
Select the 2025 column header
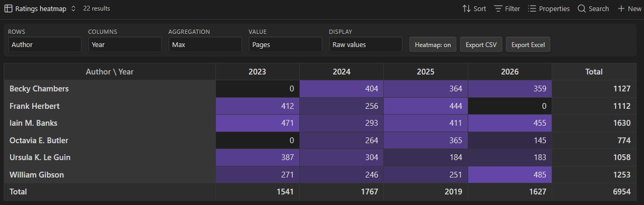pos(426,72)
